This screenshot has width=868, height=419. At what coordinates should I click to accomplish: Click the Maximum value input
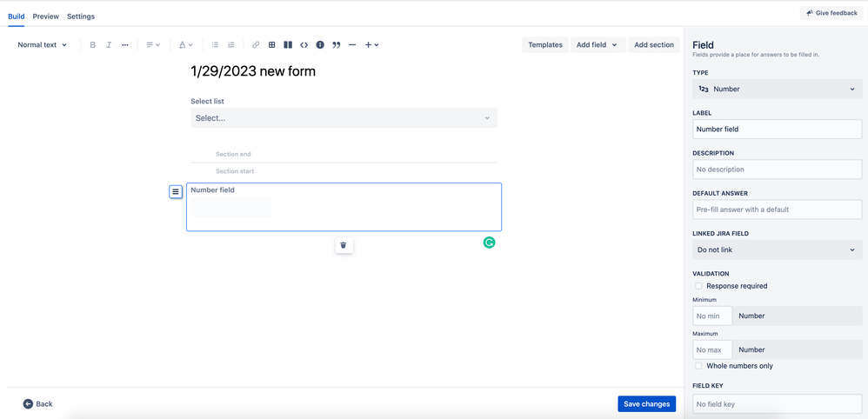(x=712, y=349)
